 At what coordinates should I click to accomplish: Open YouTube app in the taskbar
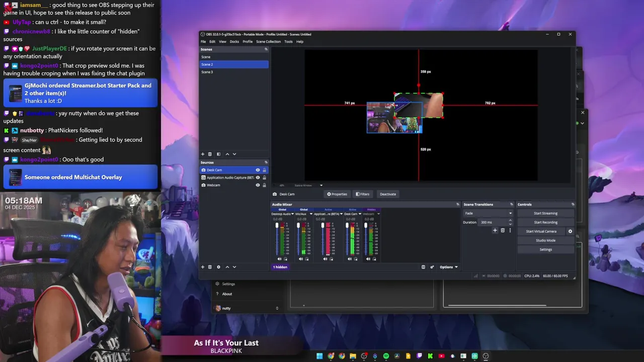click(441, 356)
